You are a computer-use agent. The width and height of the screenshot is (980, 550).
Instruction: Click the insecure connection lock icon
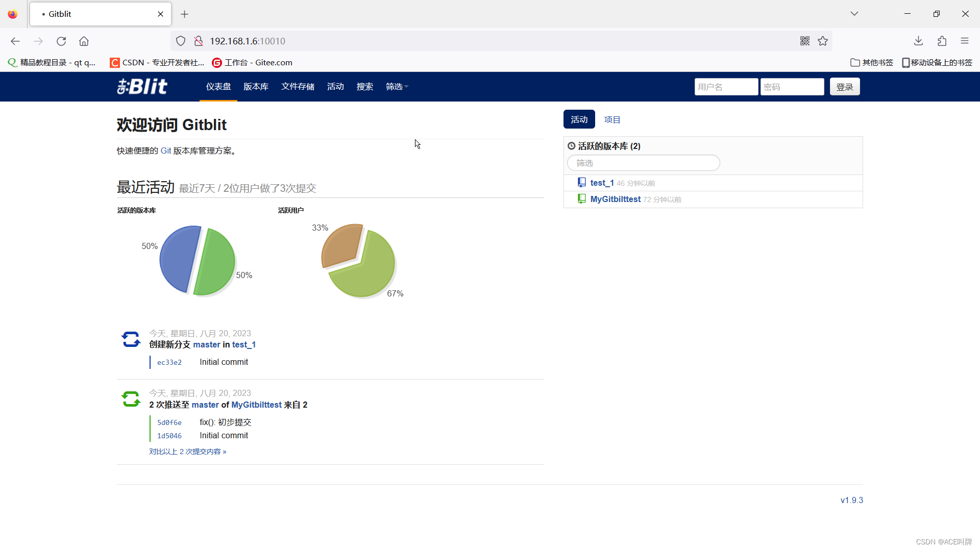(x=199, y=41)
